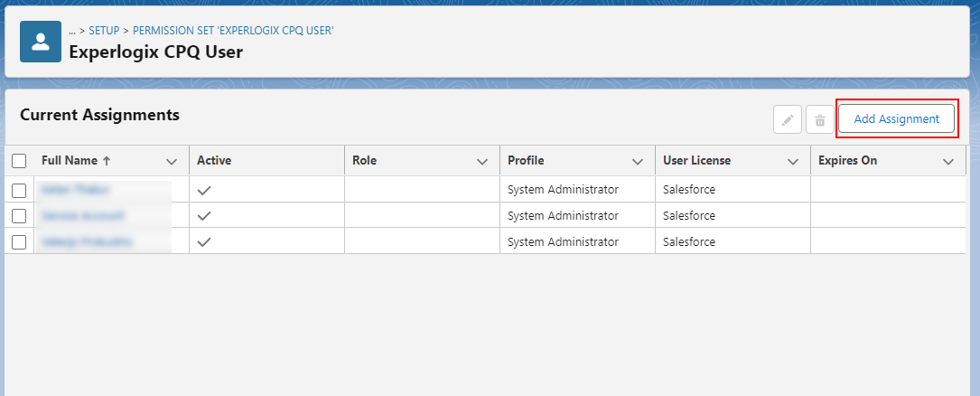Click the Active checkmark in the first row

click(204, 190)
